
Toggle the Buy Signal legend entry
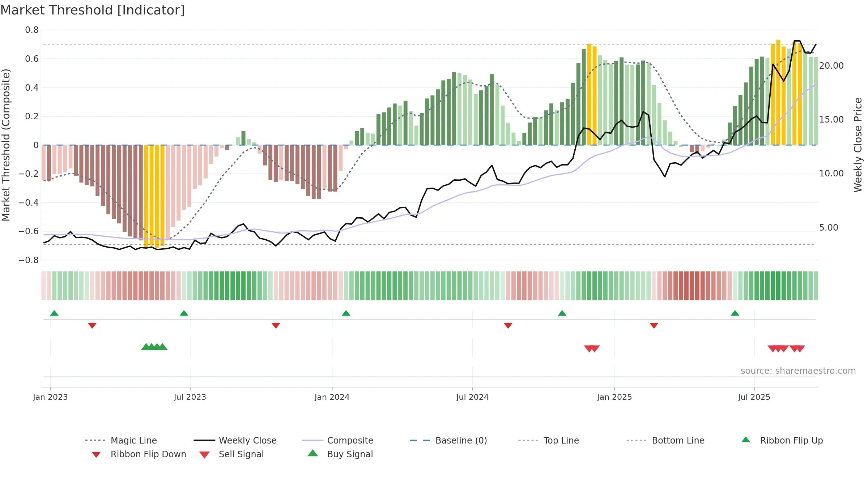[340, 454]
